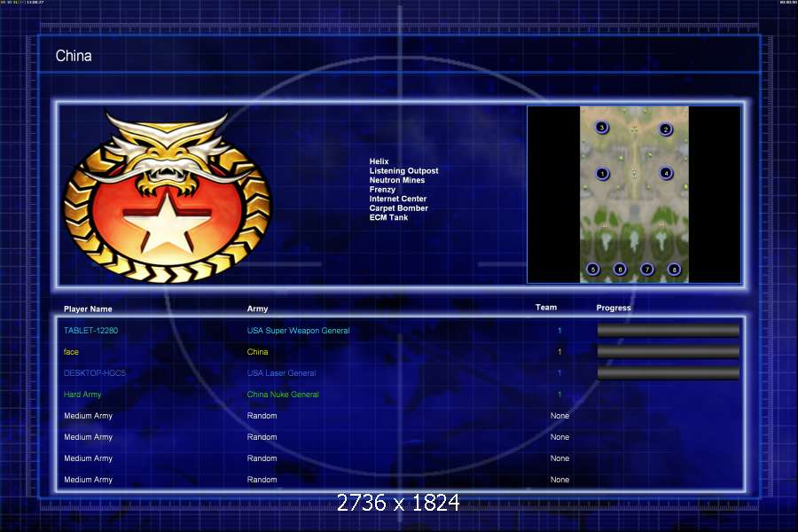Image resolution: width=798 pixels, height=532 pixels.
Task: Select Carpet Bomber in the list
Action: click(x=398, y=207)
